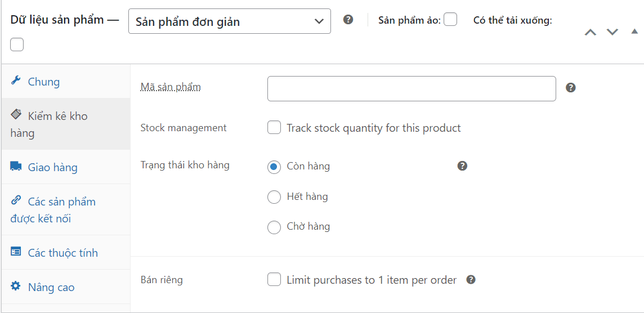Screen dimensions: 644x313
Task: Check the Sản phẩm ảo checkbox
Action: pos(450,19)
